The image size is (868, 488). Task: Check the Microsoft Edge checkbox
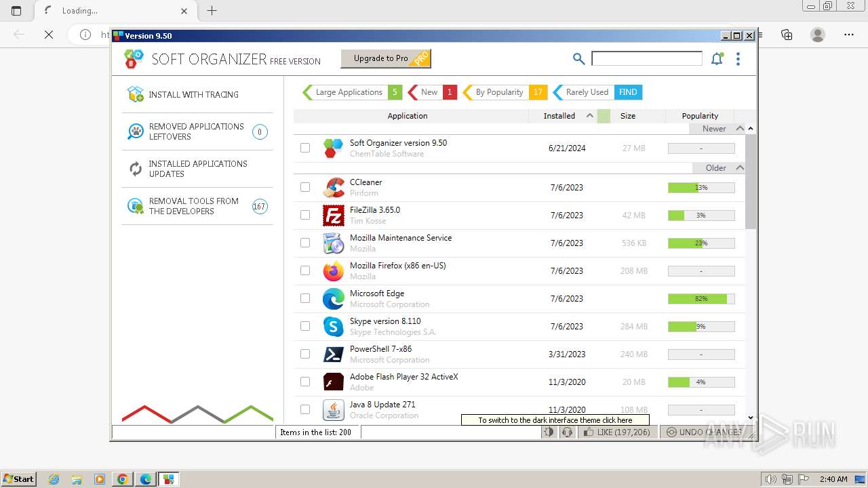click(x=305, y=298)
